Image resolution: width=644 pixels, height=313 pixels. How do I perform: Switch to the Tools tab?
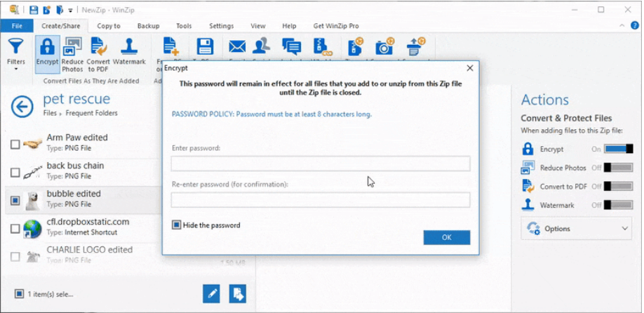[184, 26]
